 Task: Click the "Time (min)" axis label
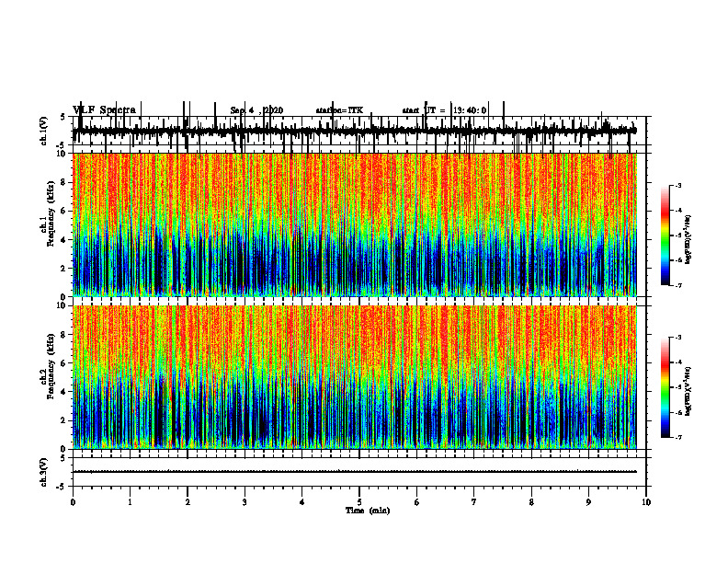[x=368, y=511]
